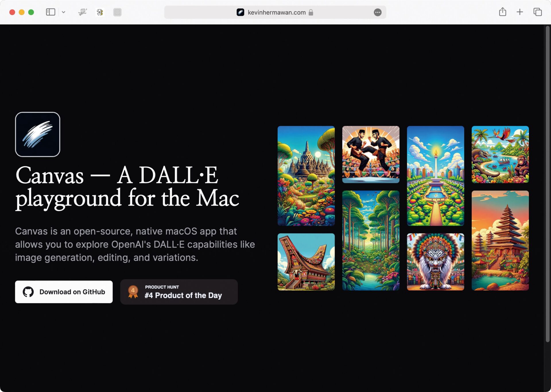Viewport: 551px width, 392px height.
Task: Open the ellipsis page menu in address bar
Action: pyautogui.click(x=378, y=12)
